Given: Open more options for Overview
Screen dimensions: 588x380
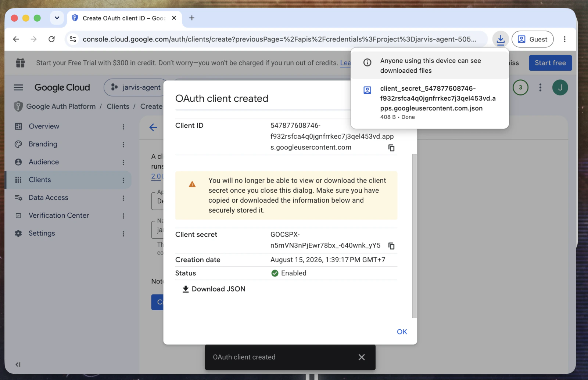Looking at the screenshot, I should click(123, 127).
